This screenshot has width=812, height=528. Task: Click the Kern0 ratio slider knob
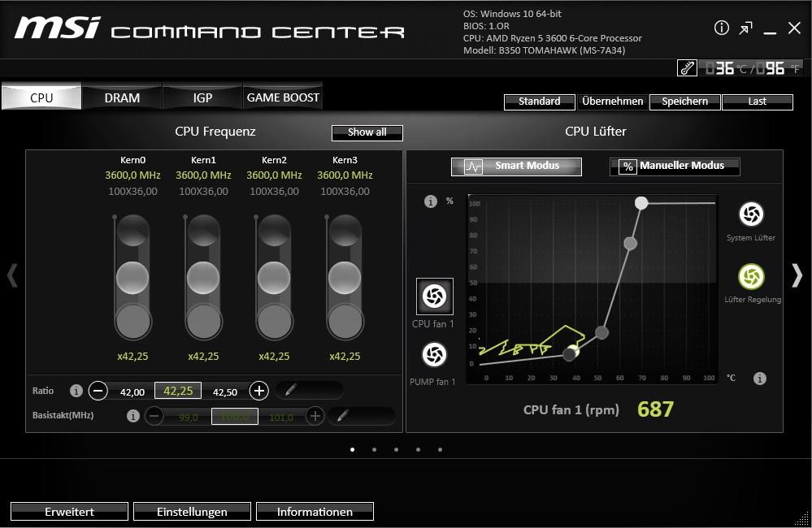coord(132,278)
